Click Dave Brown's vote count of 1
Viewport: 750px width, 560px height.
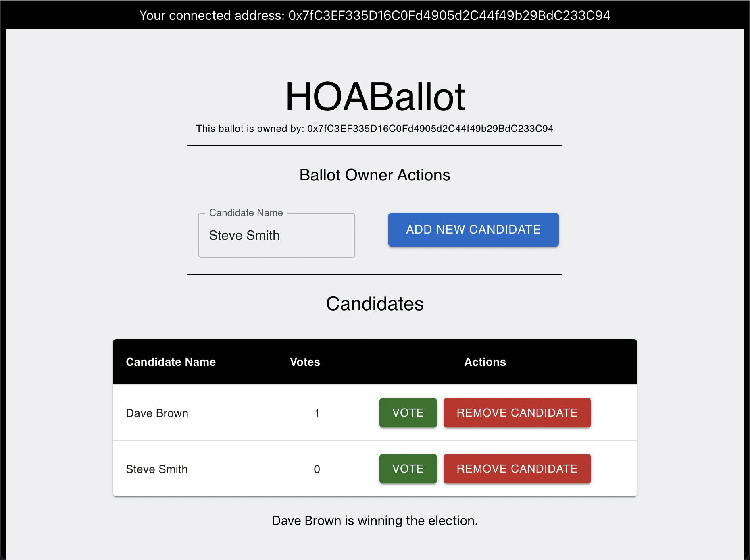[317, 413]
